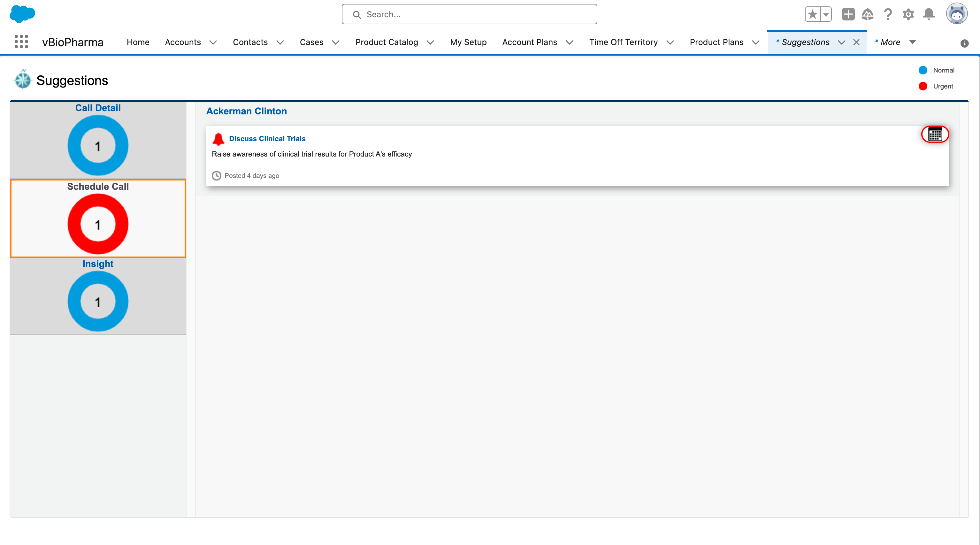This screenshot has height=545, width=980.
Task: Add page to favorites star icon
Action: 812,14
